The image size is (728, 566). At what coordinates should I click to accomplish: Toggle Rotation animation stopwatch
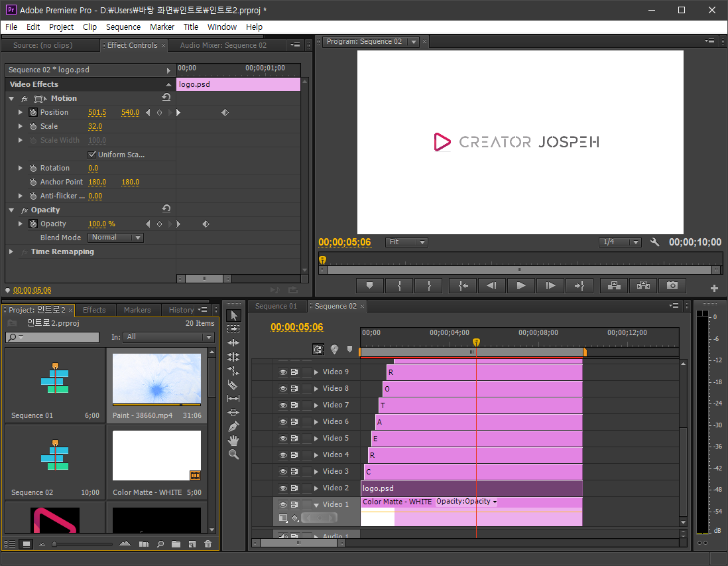[33, 169]
